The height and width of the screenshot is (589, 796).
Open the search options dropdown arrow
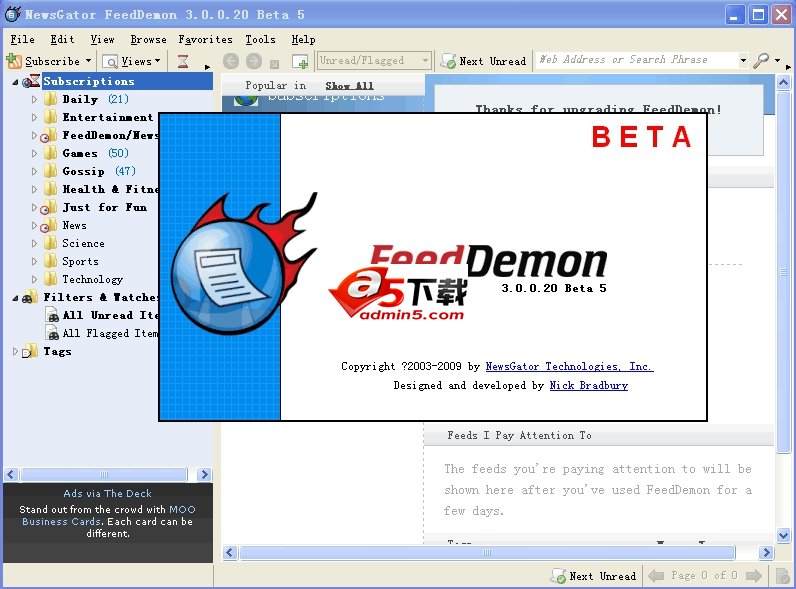click(x=777, y=60)
